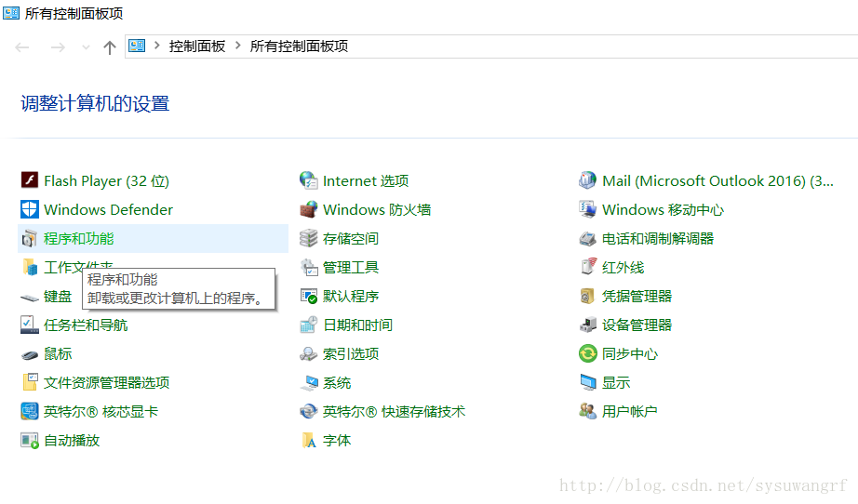The image size is (858, 504).
Task: Open the Internet 选项 link
Action: coord(366,181)
